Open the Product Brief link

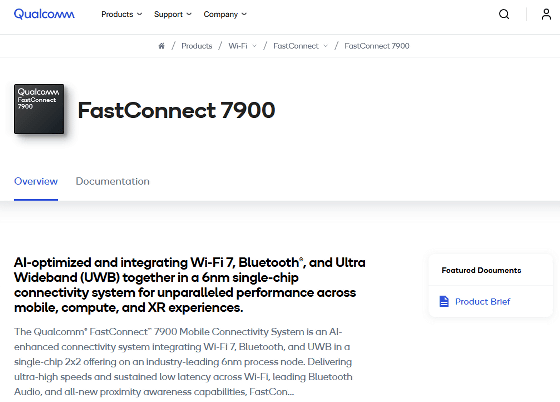click(482, 302)
